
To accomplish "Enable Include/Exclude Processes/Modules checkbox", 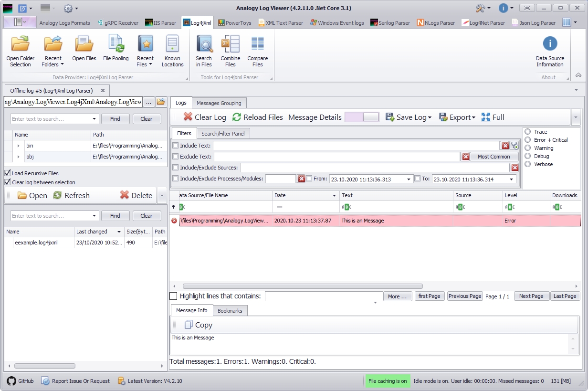I will pyautogui.click(x=175, y=179).
